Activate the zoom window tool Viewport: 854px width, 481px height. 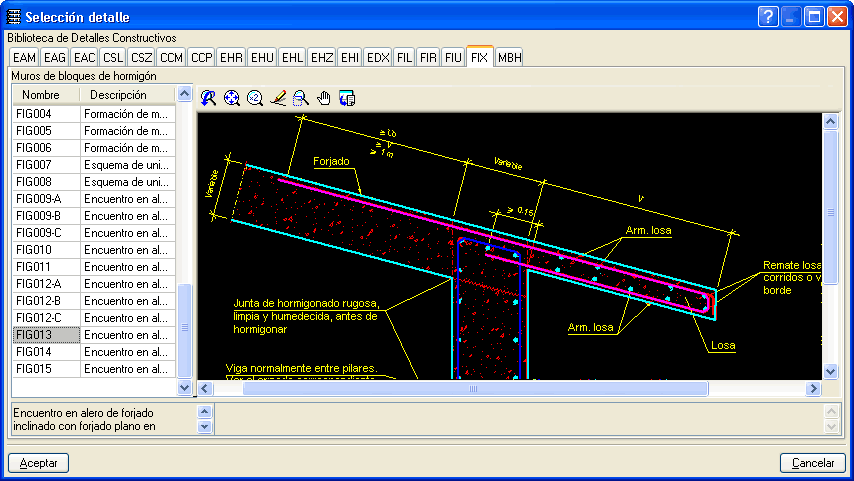click(300, 97)
